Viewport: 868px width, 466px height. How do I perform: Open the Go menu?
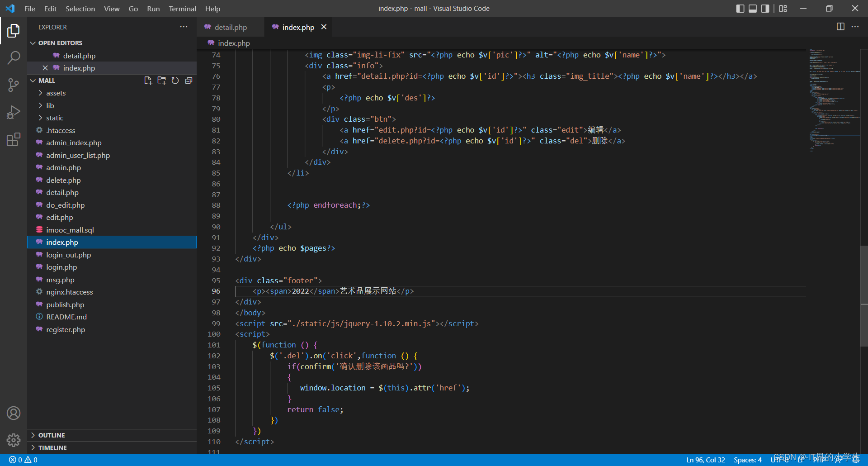(133, 9)
